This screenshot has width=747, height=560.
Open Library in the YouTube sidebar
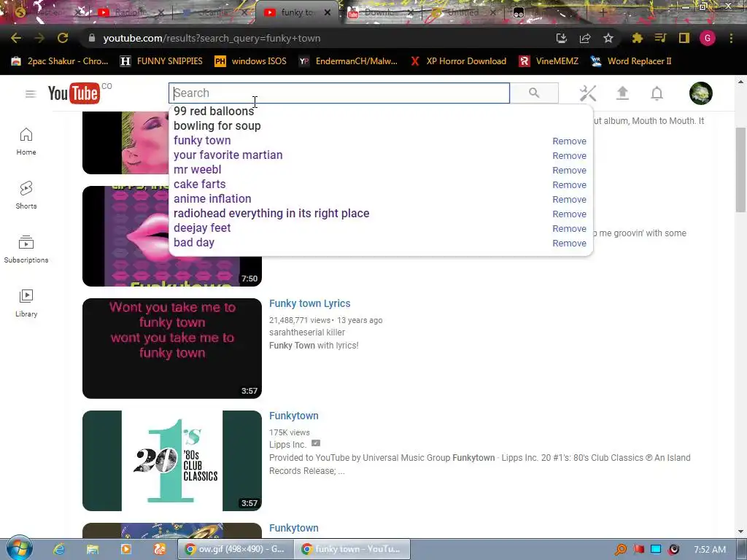pos(26,303)
